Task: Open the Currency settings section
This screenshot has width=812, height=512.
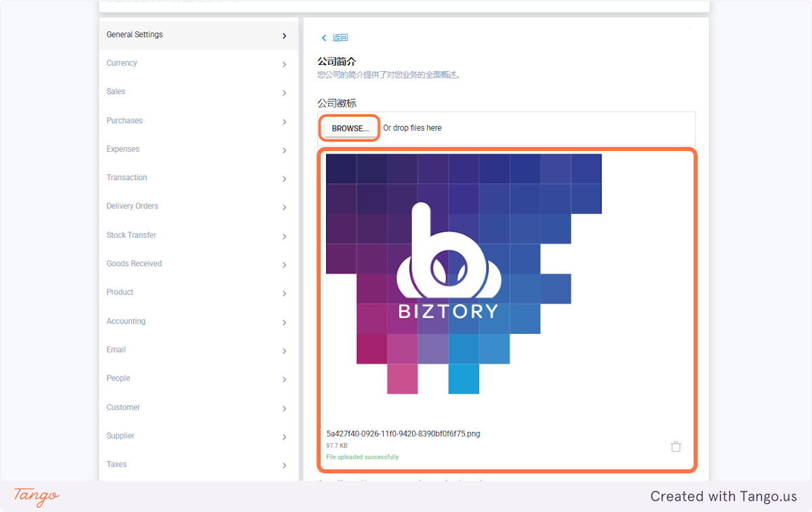Action: point(198,63)
